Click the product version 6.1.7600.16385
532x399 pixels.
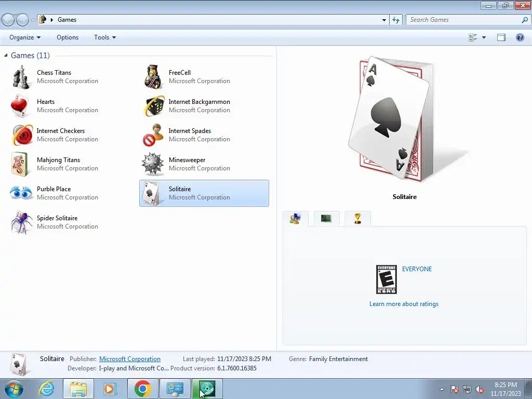(237, 368)
